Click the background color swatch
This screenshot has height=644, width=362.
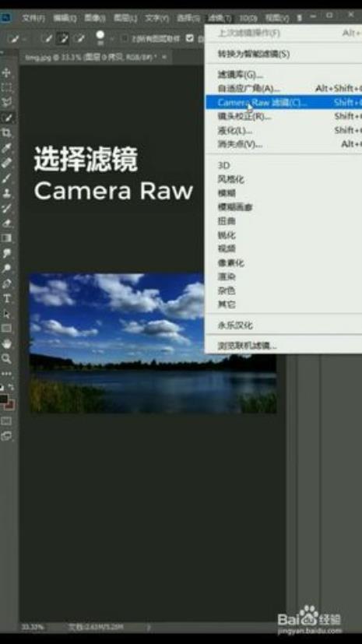10,405
